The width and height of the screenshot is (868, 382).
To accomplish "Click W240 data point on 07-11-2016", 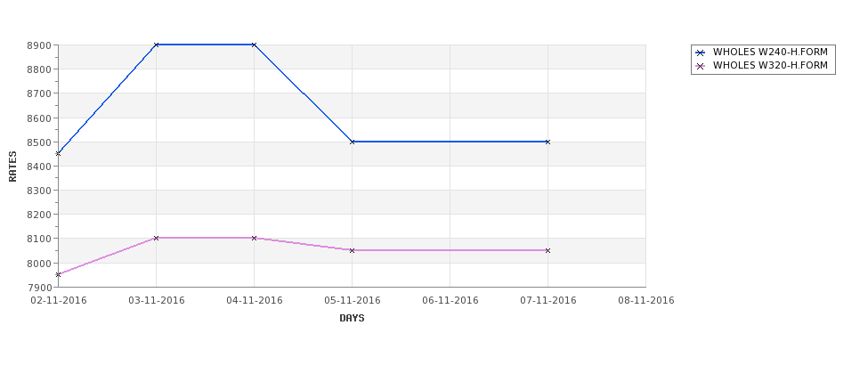I will 548,142.
